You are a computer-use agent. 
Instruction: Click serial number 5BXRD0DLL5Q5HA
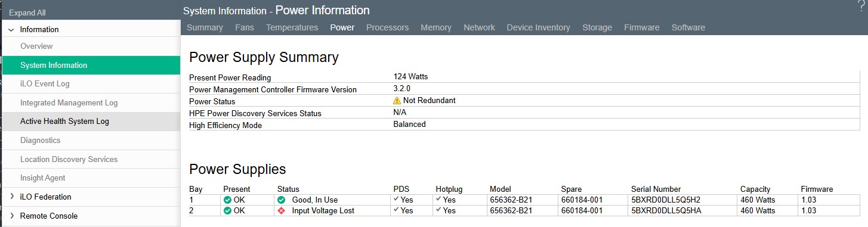[x=666, y=210]
